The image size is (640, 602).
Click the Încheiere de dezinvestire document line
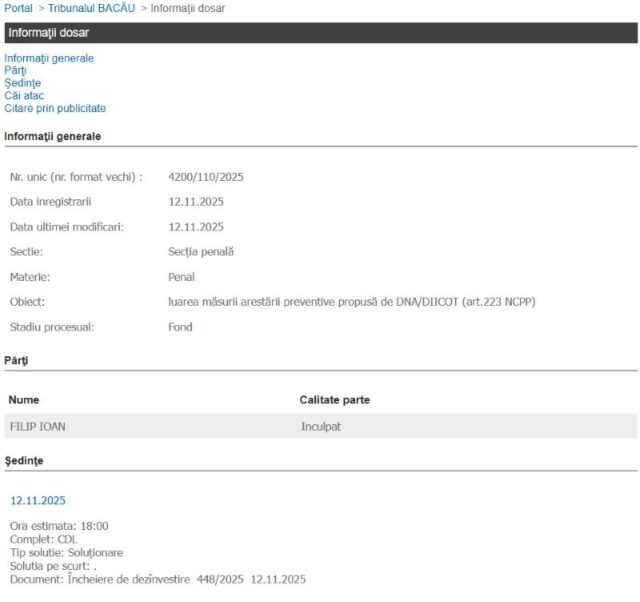[x=158, y=579]
